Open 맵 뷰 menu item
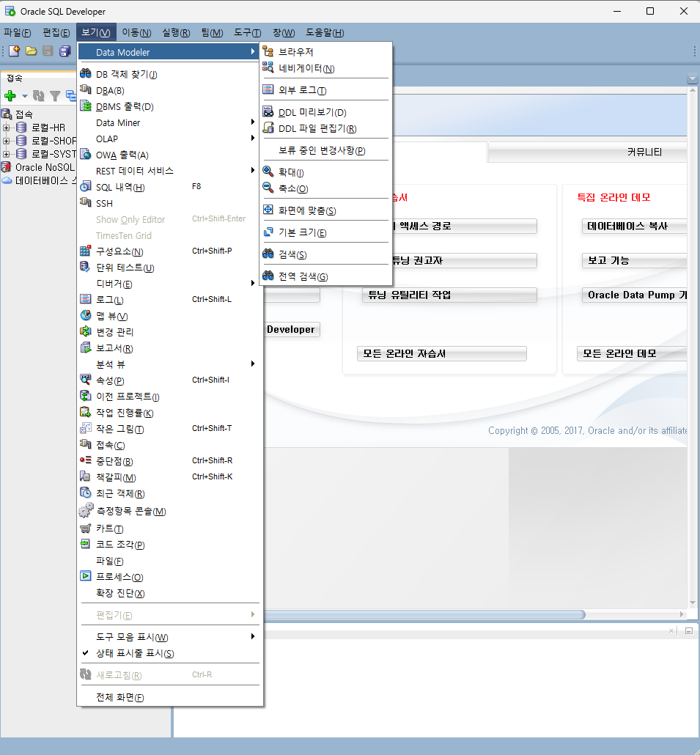Screen dimensions: 700x755 pyautogui.click(x=170, y=316)
